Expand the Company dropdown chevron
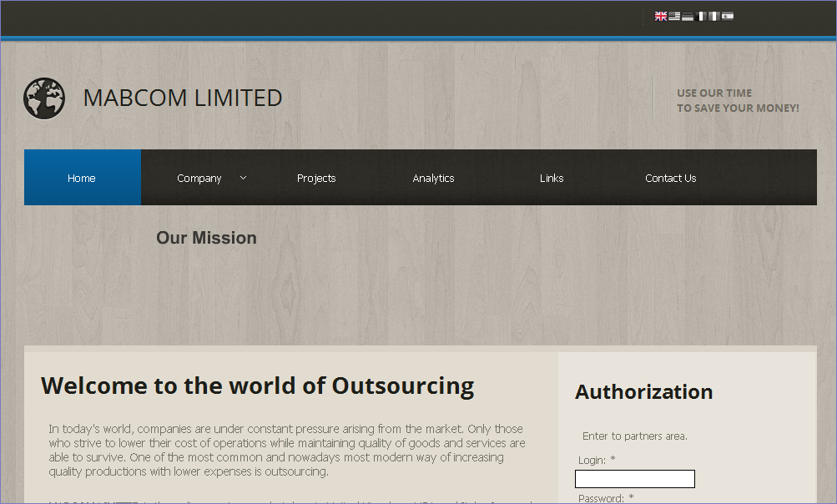The height and width of the screenshot is (504, 837). point(244,178)
